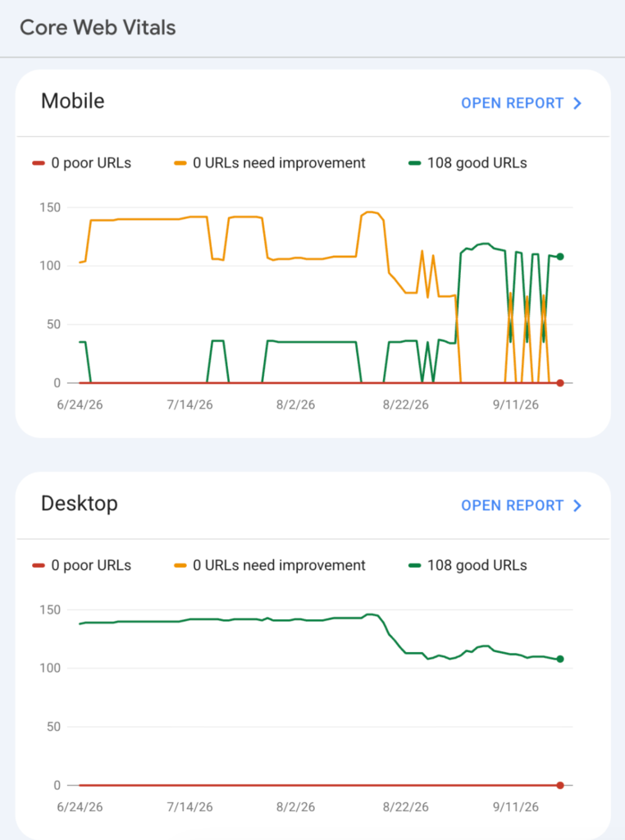
Task: Click the 100 axis label on Mobile chart
Action: 50,266
